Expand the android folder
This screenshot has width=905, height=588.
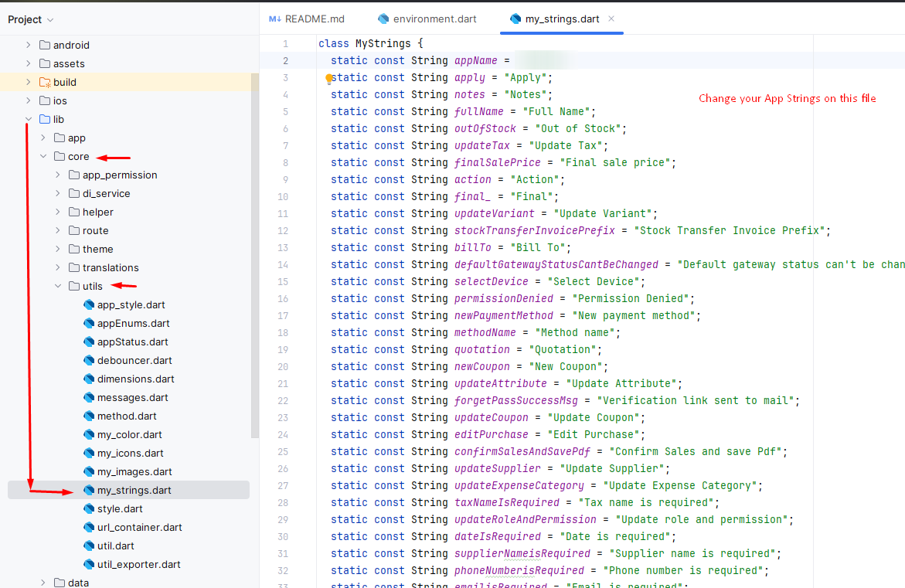point(29,45)
